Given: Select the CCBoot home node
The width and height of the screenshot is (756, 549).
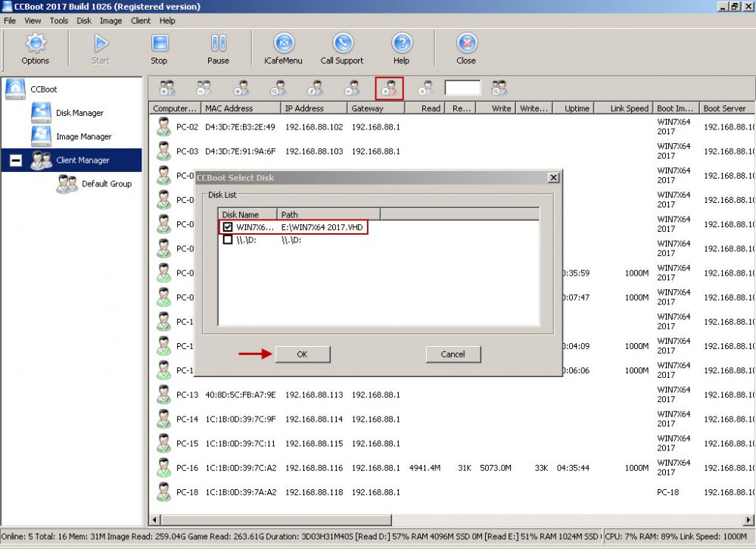Looking at the screenshot, I should pyautogui.click(x=31, y=89).
